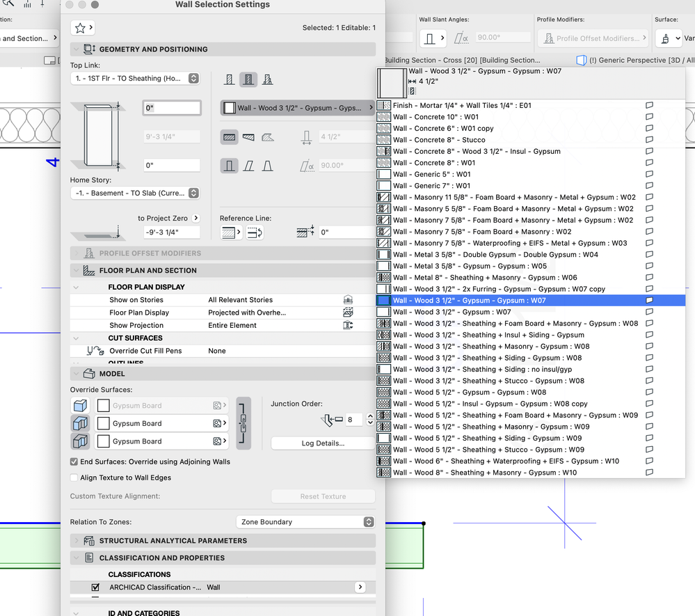
Task: Collapse the Cut Surfaces group
Action: click(x=76, y=338)
